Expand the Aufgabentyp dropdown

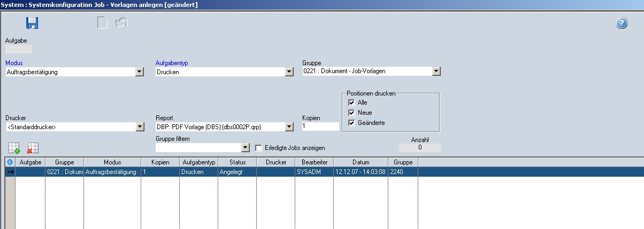click(289, 72)
